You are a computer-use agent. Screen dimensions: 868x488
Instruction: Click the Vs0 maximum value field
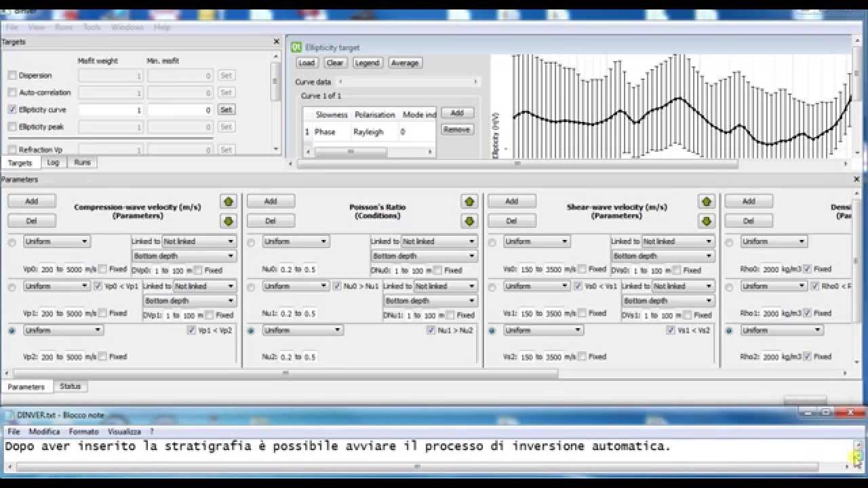[553, 269]
